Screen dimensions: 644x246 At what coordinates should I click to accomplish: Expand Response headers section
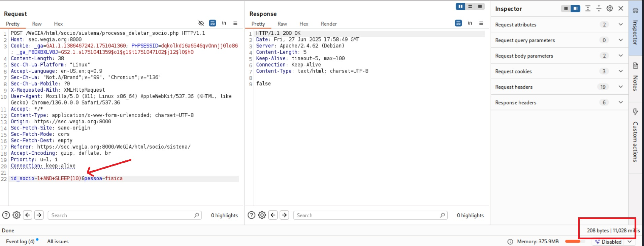tap(621, 102)
